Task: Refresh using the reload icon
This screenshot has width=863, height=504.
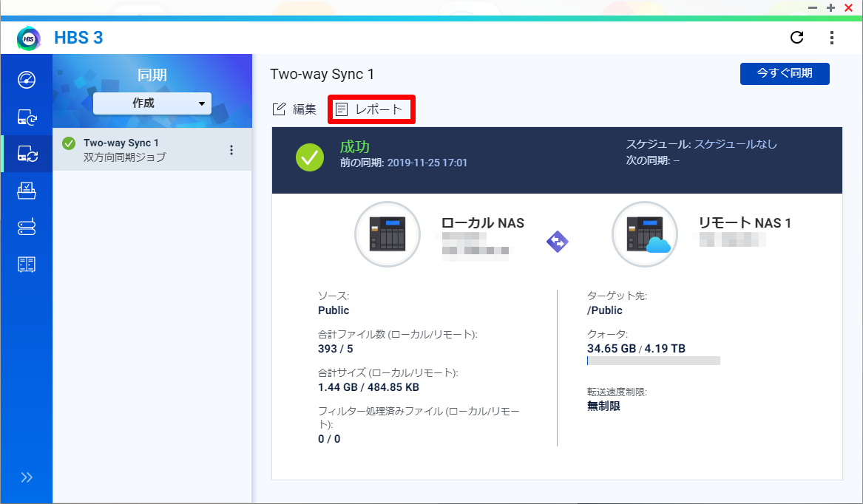Action: (796, 38)
